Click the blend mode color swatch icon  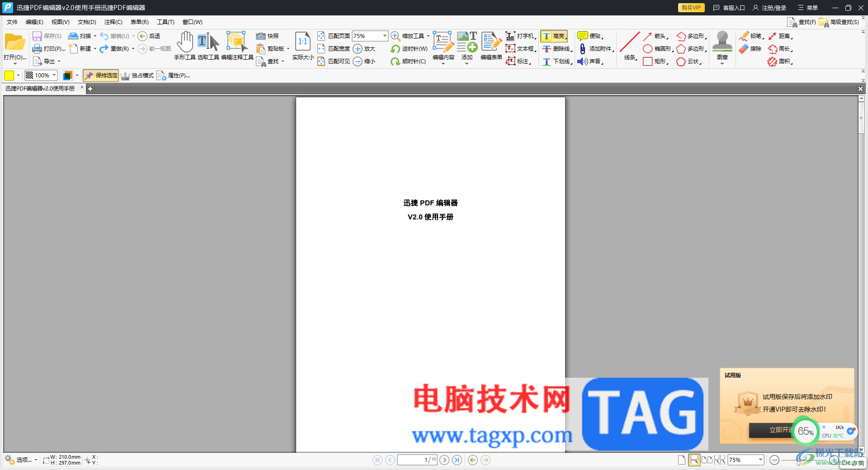click(x=67, y=76)
